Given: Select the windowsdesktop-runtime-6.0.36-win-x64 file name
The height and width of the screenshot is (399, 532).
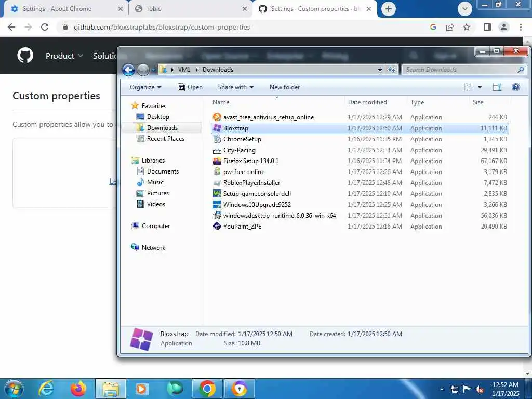Looking at the screenshot, I should click(x=280, y=216).
